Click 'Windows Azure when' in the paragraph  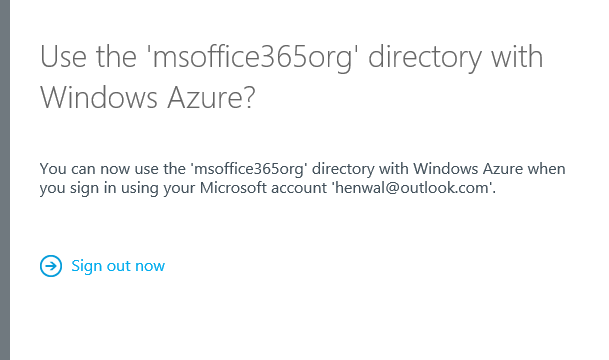(489, 169)
